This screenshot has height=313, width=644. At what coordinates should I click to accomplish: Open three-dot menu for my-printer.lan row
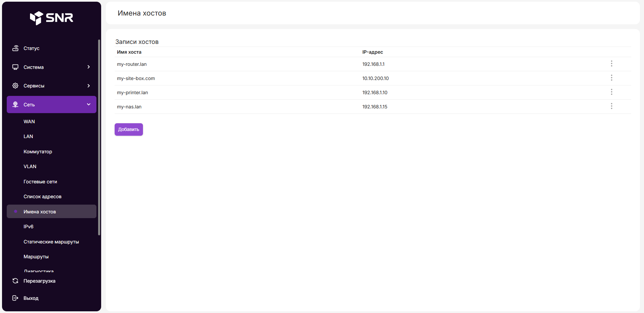point(611,92)
